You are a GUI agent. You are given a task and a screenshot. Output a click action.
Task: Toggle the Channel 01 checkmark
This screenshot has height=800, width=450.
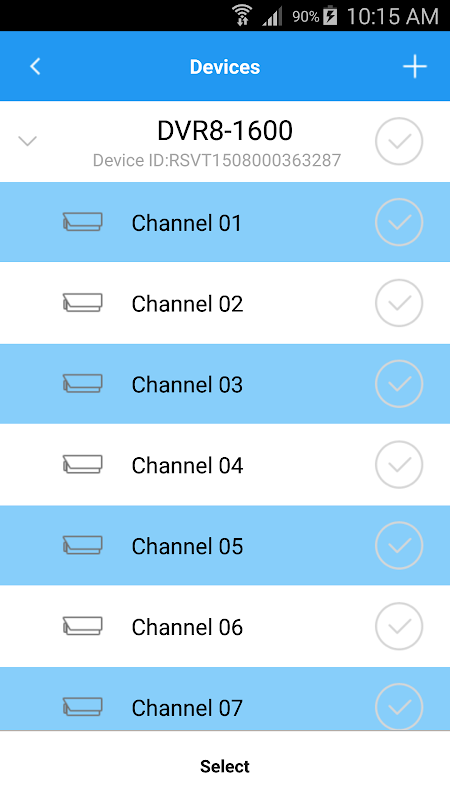399,222
